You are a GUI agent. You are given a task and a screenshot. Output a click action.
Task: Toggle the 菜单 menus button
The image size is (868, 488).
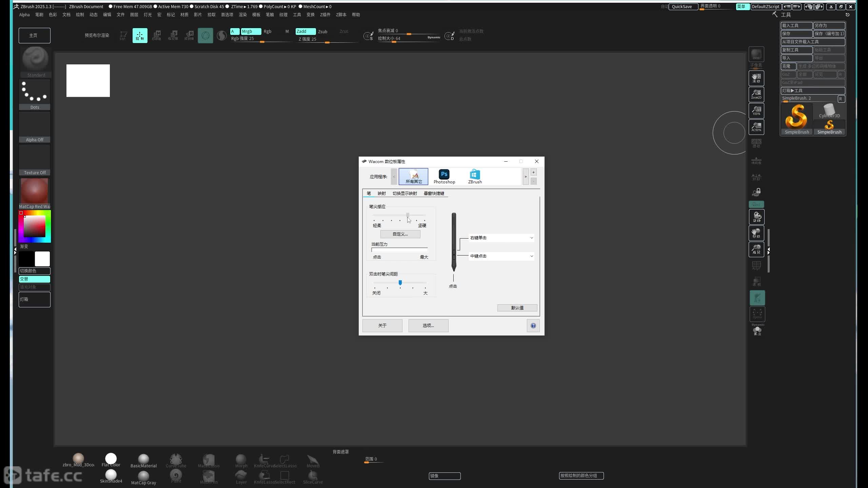pos(742,6)
